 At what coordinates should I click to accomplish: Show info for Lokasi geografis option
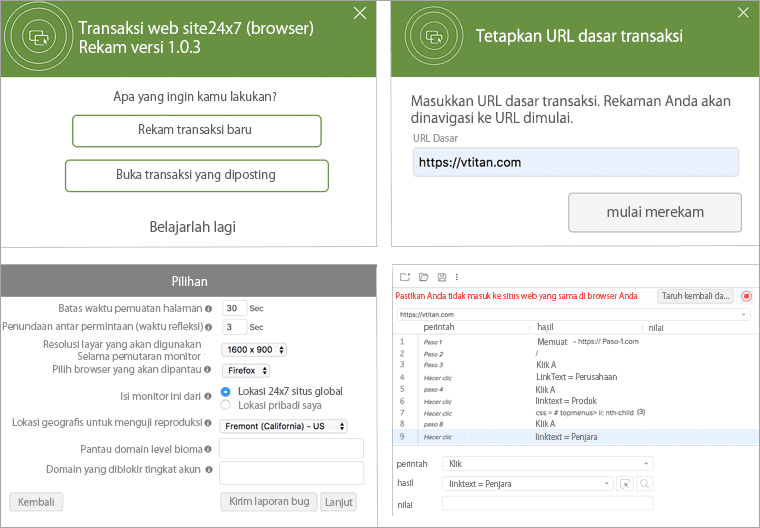click(207, 423)
